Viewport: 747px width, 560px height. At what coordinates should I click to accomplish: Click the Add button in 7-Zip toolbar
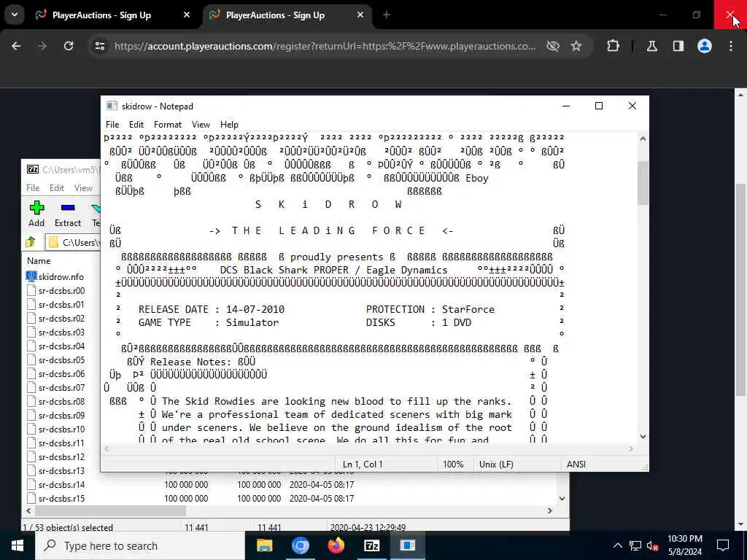[x=36, y=214]
